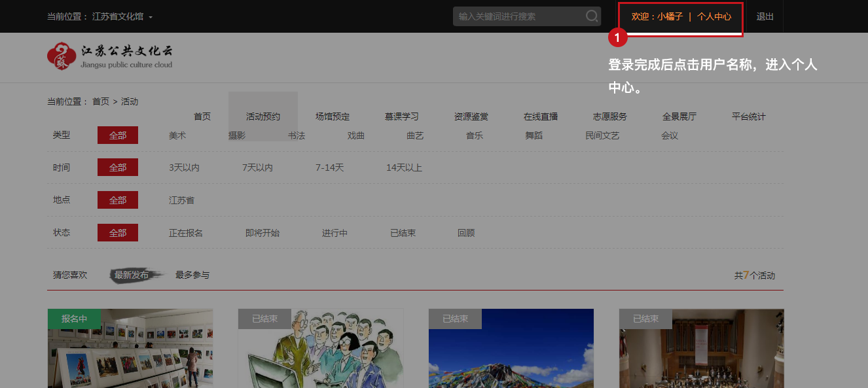Sort activities by 最多参与
The image size is (868, 388).
192,275
